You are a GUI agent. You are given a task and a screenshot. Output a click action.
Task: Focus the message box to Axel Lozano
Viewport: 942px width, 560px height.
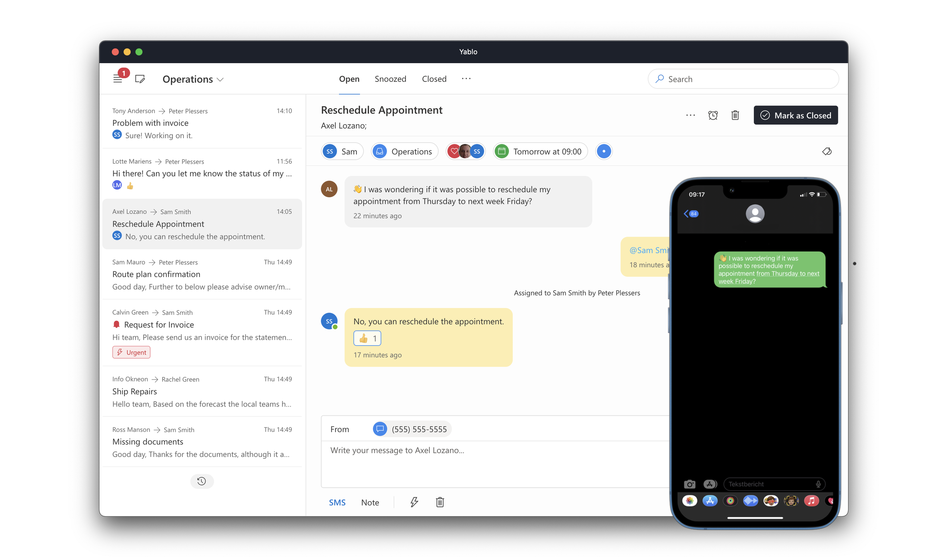[x=495, y=464]
